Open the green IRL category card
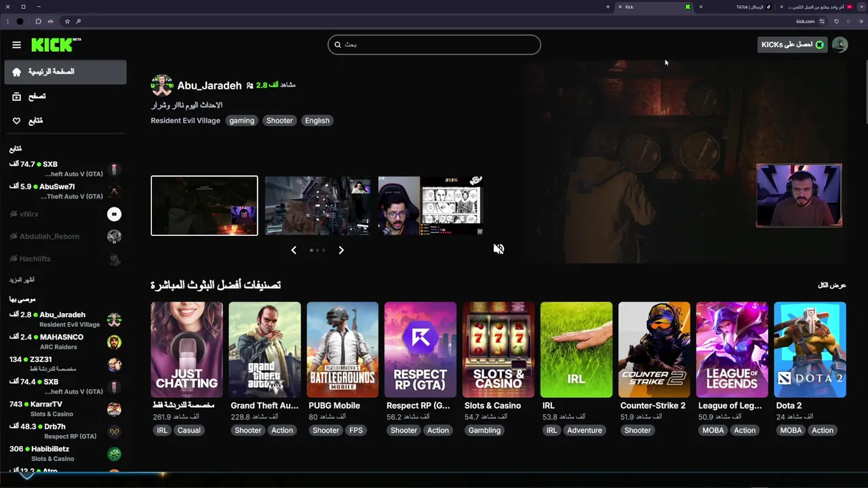The height and width of the screenshot is (488, 868). coord(576,350)
